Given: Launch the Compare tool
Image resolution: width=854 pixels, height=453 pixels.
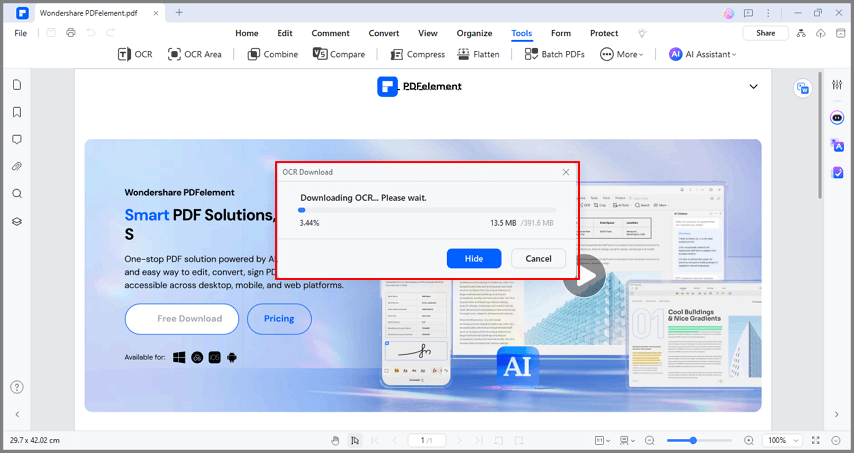Looking at the screenshot, I should point(339,54).
